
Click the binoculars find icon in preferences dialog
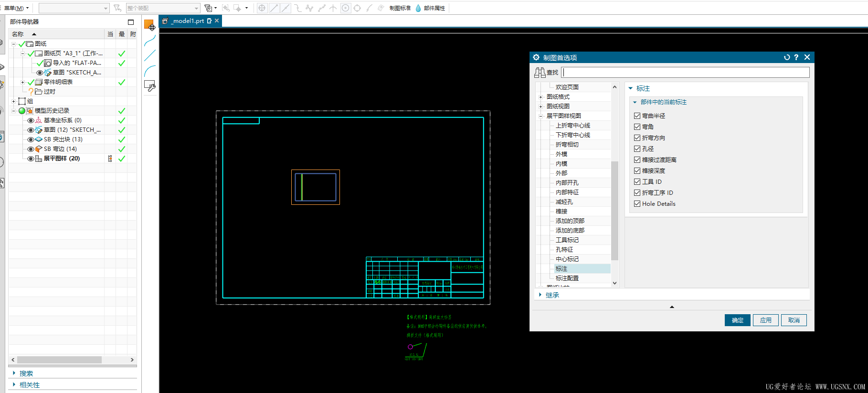540,73
